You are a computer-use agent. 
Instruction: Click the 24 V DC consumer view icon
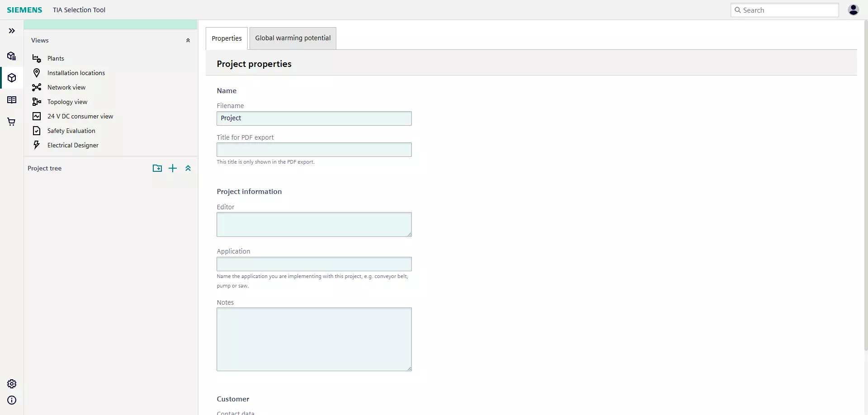37,116
